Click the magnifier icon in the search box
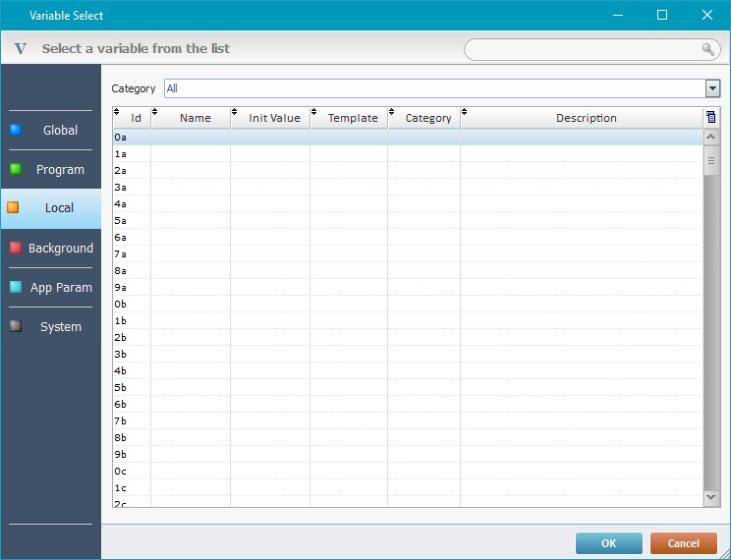The image size is (731, 560). point(707,49)
